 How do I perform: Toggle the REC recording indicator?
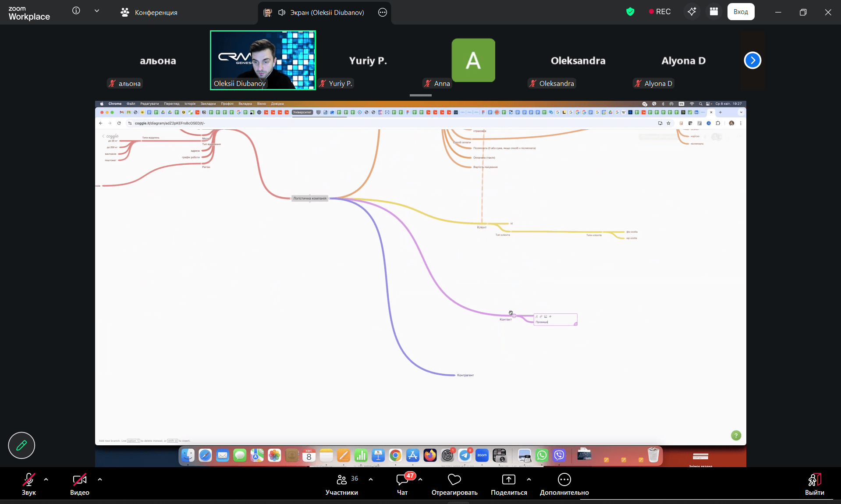pos(660,12)
